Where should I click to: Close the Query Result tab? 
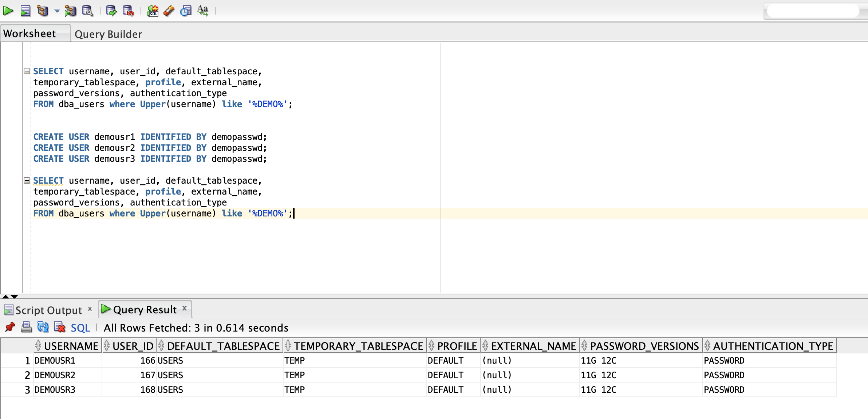pyautogui.click(x=185, y=308)
